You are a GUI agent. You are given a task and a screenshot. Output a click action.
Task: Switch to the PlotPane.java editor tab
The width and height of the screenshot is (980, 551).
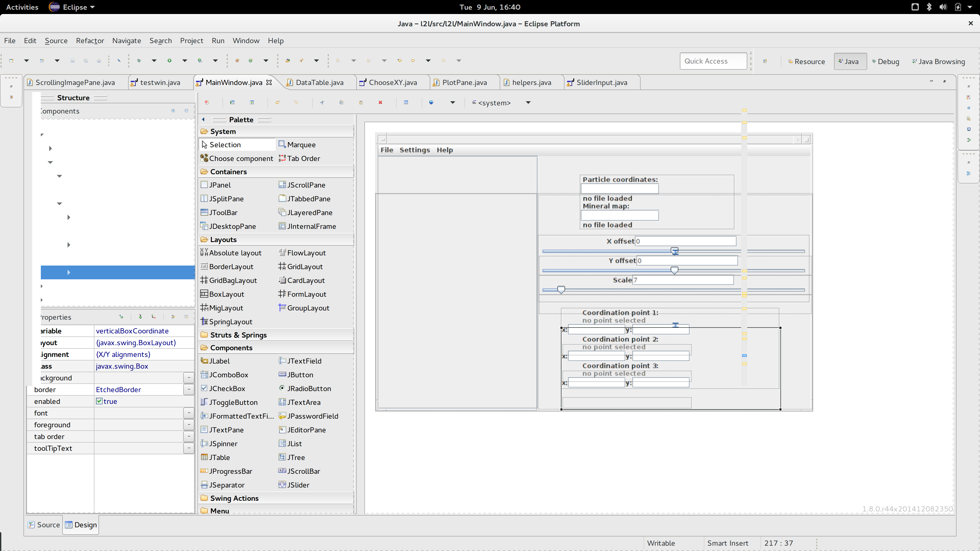(x=464, y=82)
